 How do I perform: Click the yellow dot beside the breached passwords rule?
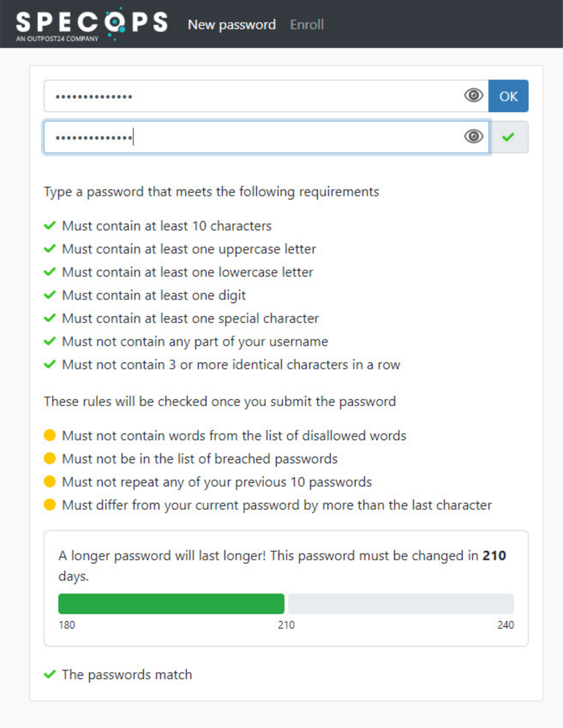[x=50, y=458]
